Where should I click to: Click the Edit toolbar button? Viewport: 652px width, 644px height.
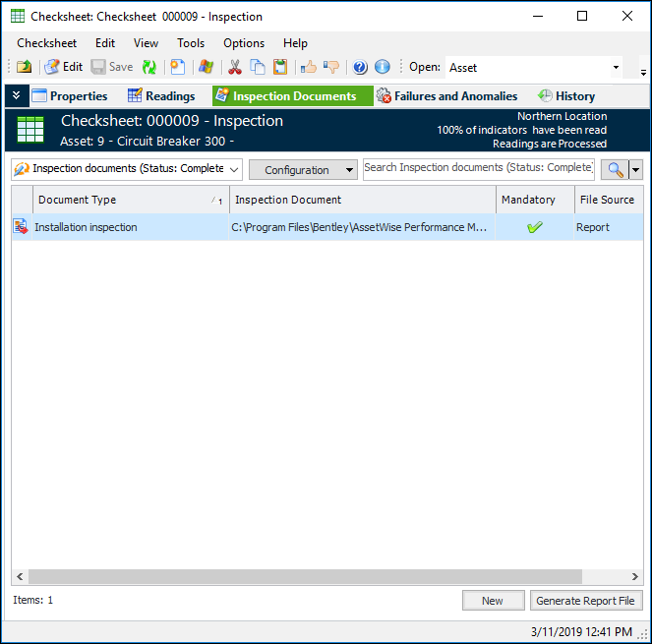(x=63, y=67)
